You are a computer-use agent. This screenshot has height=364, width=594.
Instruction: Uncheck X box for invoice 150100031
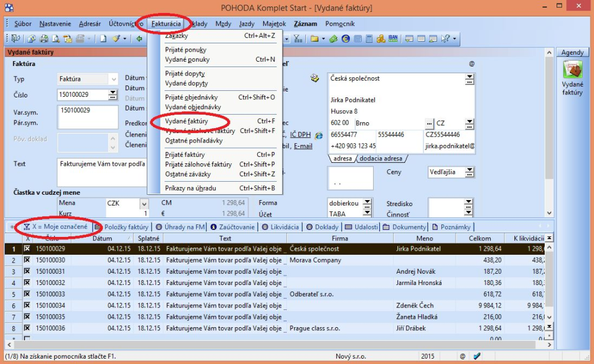pos(27,271)
